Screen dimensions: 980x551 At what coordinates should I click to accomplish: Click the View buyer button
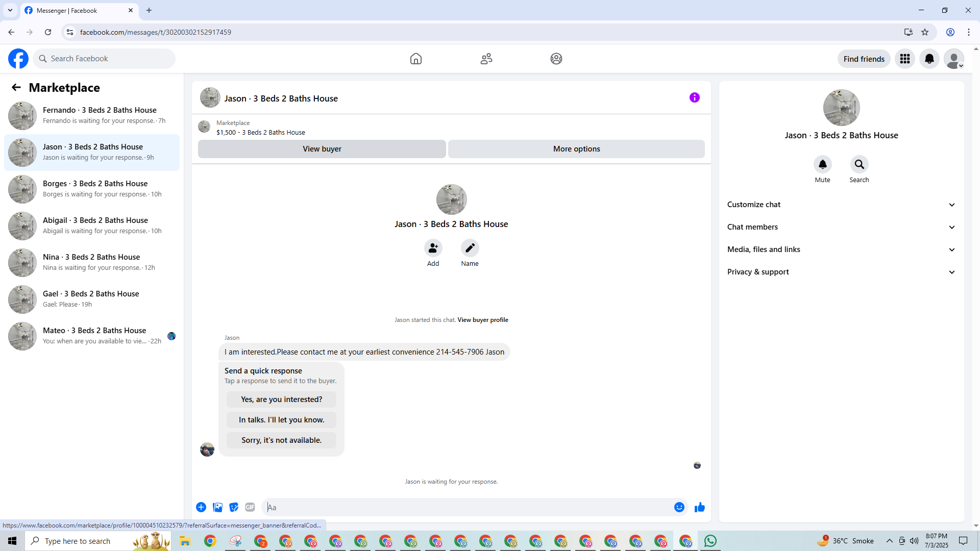(x=322, y=149)
